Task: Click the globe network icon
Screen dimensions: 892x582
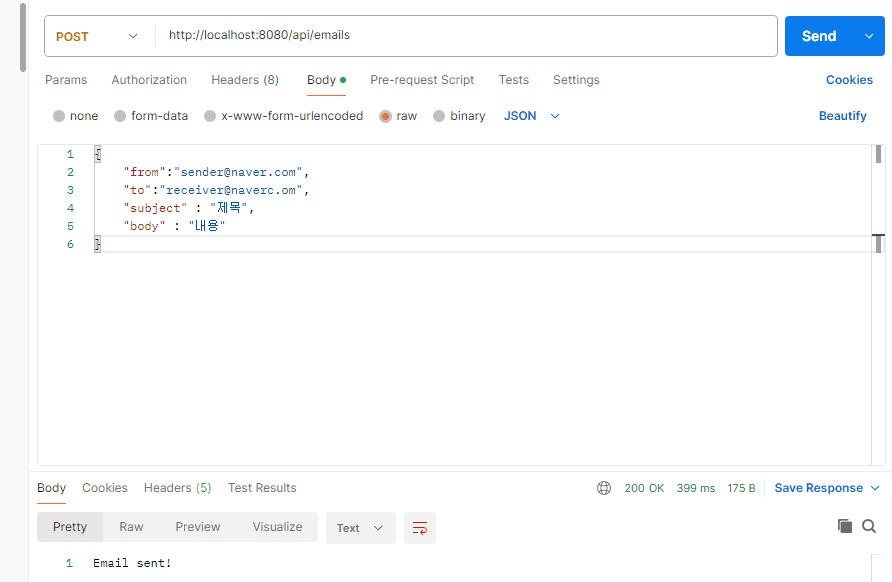Action: [604, 488]
